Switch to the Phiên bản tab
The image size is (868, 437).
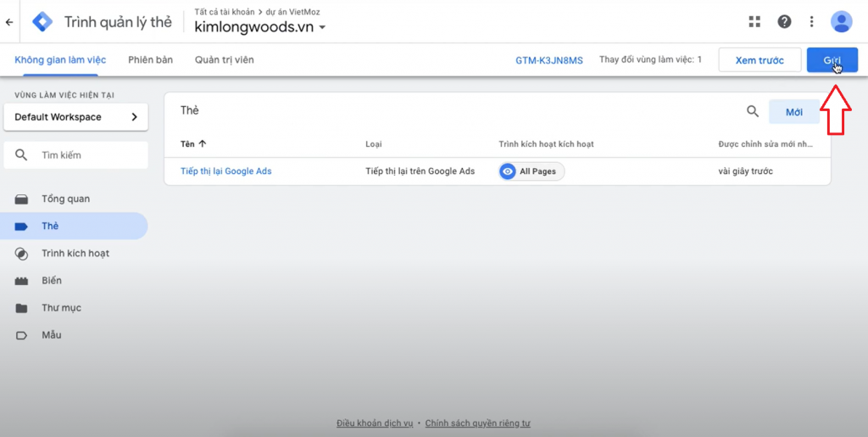click(x=151, y=59)
